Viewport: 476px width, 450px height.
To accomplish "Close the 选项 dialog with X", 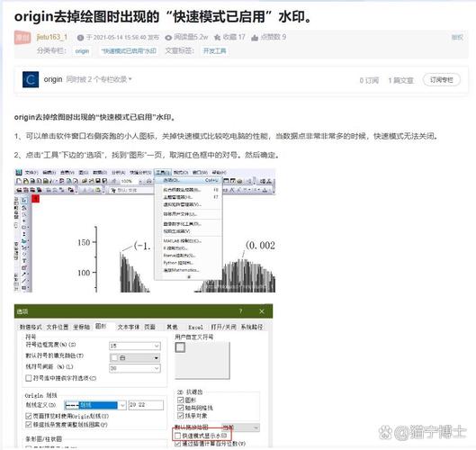I will 262,311.
